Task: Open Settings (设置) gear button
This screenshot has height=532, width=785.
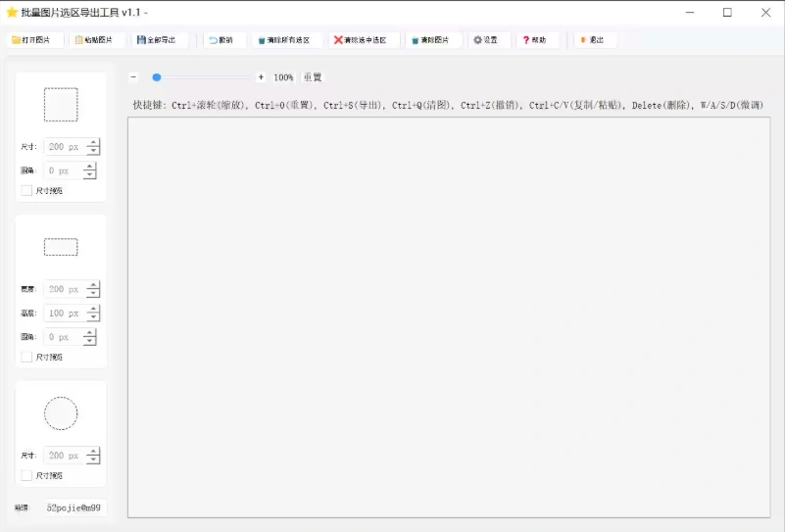Action: pos(486,40)
